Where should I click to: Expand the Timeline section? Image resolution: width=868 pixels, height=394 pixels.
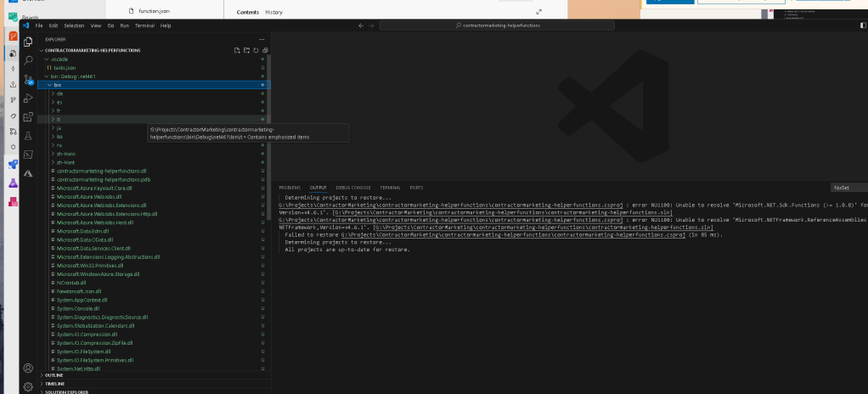(154, 384)
